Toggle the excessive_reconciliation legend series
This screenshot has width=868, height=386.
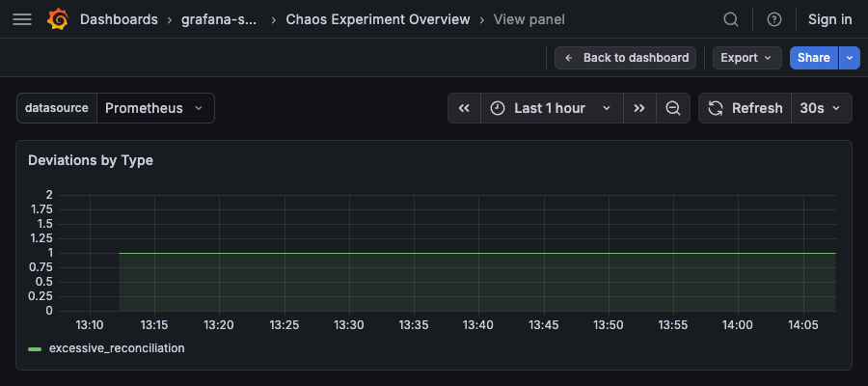tap(117, 347)
